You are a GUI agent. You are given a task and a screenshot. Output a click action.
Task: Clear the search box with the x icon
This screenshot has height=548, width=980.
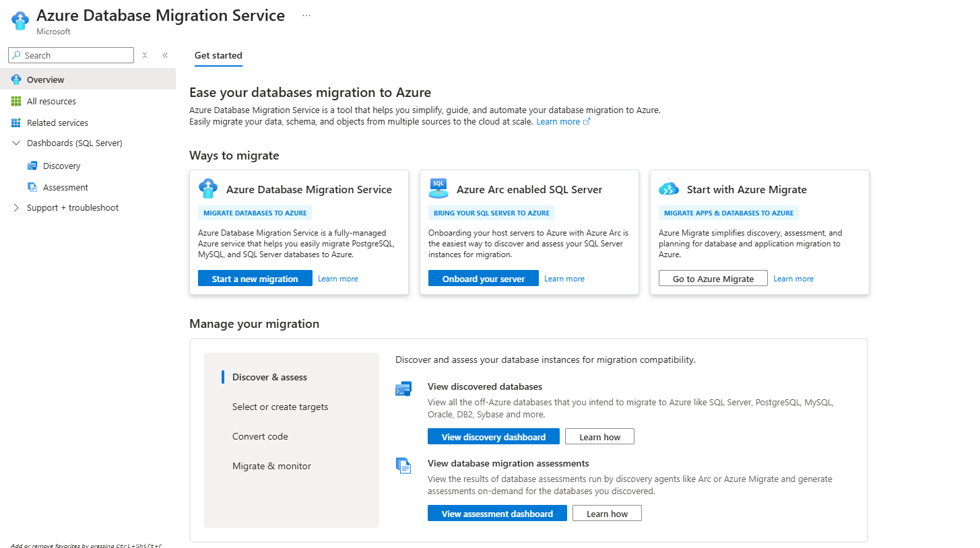pos(145,55)
